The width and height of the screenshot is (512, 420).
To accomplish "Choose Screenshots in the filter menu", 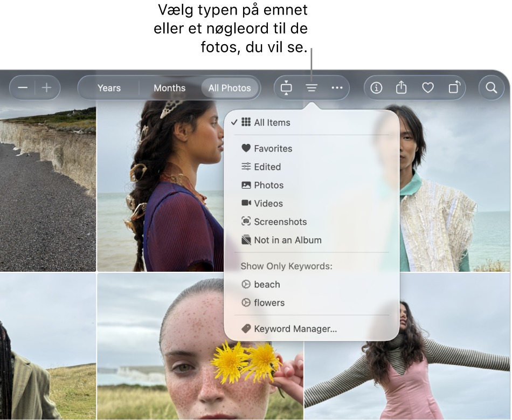I will click(x=280, y=222).
